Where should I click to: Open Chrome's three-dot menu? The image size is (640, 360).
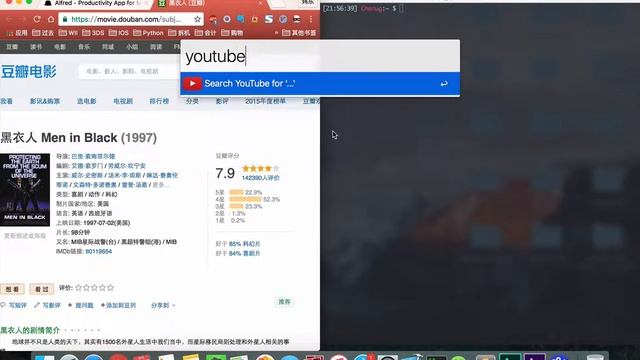pos(311,19)
